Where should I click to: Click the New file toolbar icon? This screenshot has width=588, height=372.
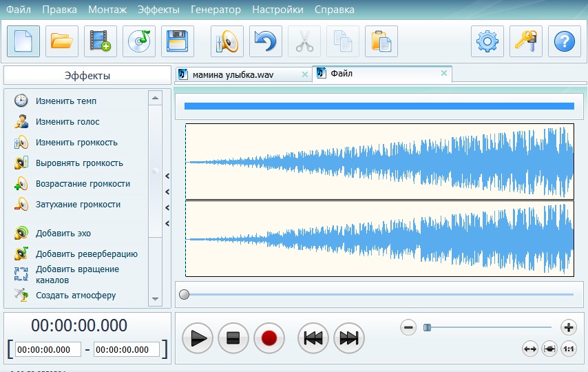pos(23,42)
